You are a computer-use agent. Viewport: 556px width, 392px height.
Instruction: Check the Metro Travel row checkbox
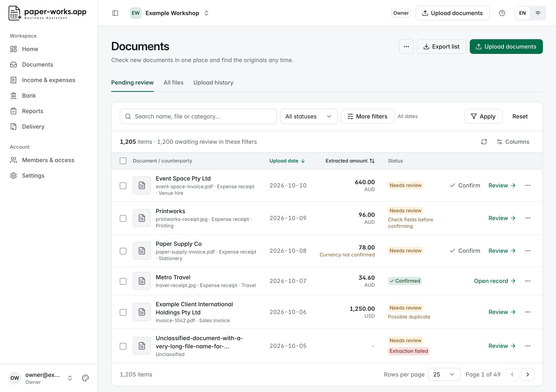click(123, 281)
